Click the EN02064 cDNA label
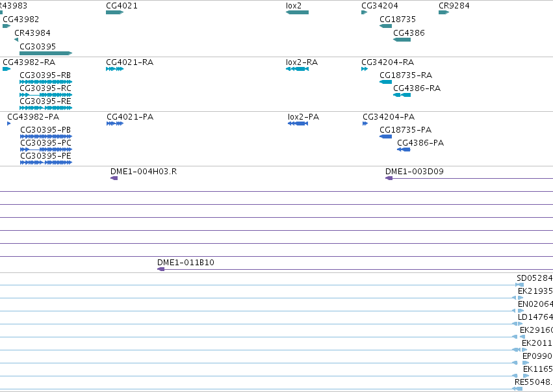Viewport: 553px width, 392px height. pyautogui.click(x=535, y=304)
